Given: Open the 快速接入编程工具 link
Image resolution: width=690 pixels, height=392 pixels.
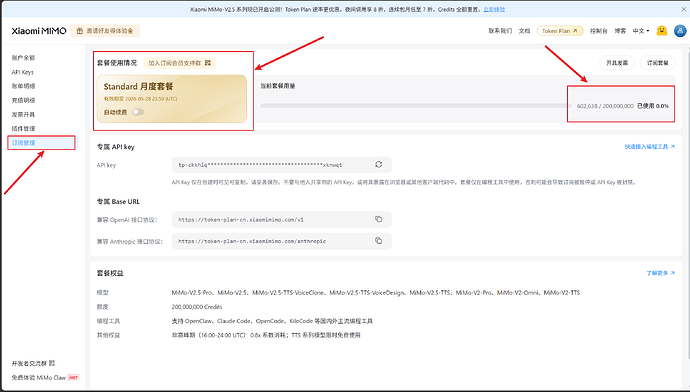Looking at the screenshot, I should click(650, 147).
